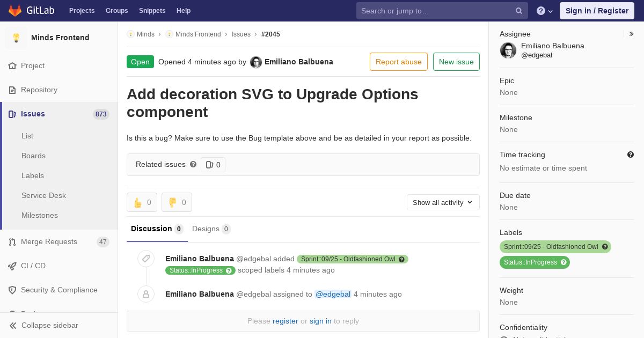The width and height of the screenshot is (644, 338).
Task: Click the Related issues help icon
Action: coord(193,164)
